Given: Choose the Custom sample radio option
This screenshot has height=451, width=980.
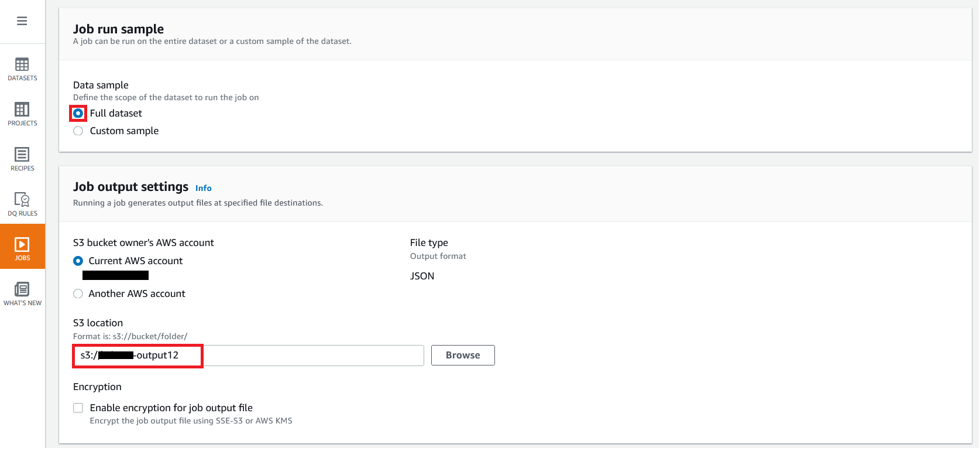Looking at the screenshot, I should tap(78, 131).
